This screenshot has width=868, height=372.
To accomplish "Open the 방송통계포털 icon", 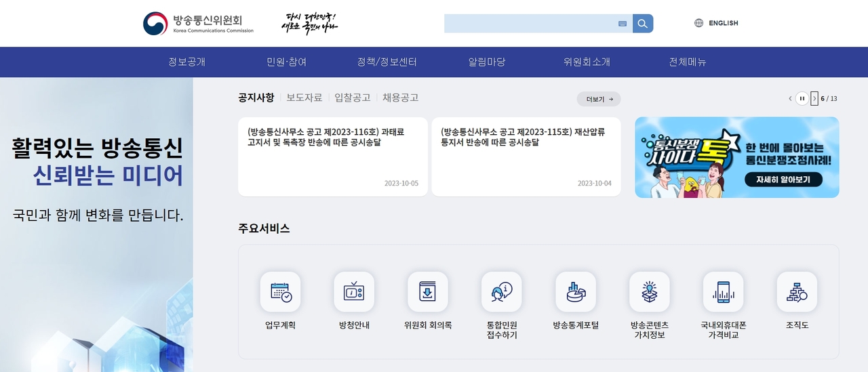I will pyautogui.click(x=576, y=292).
